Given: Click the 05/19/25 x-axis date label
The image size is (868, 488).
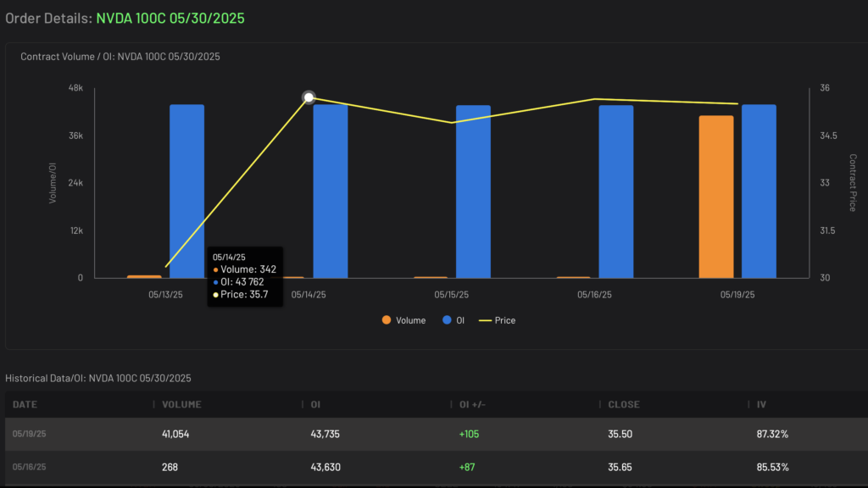Looking at the screenshot, I should click(737, 295).
